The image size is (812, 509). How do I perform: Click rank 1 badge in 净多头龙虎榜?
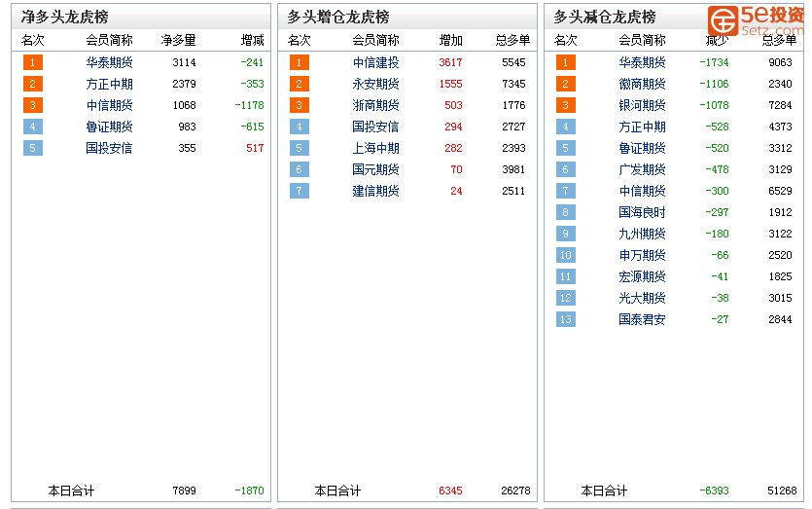(33, 62)
